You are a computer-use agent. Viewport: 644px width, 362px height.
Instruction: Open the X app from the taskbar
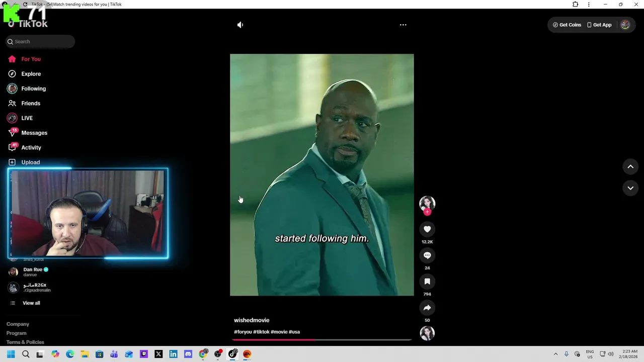(x=158, y=354)
